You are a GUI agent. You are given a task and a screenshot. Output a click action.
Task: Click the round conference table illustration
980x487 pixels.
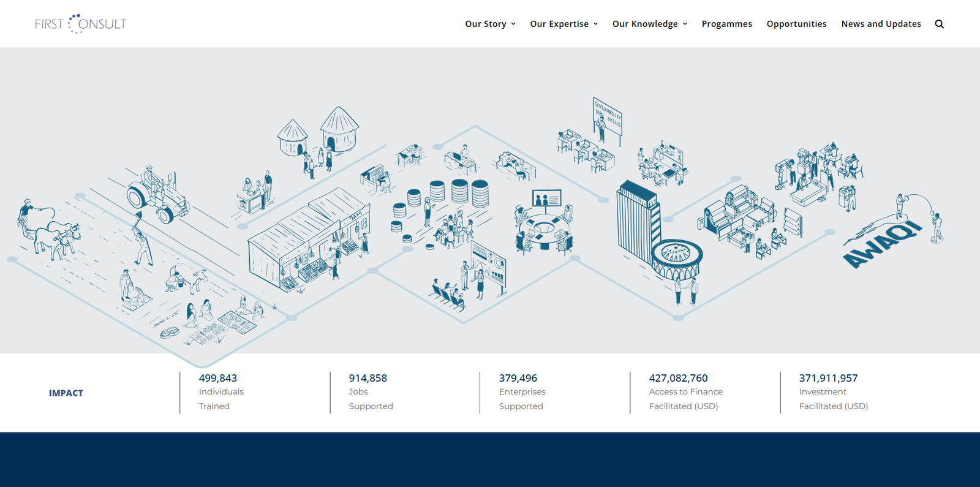(544, 231)
